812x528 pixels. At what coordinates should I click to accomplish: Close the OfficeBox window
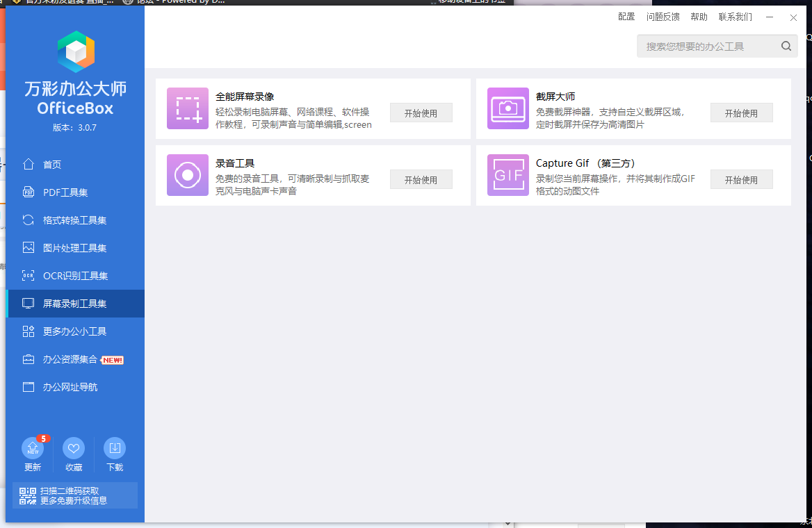coord(793,17)
